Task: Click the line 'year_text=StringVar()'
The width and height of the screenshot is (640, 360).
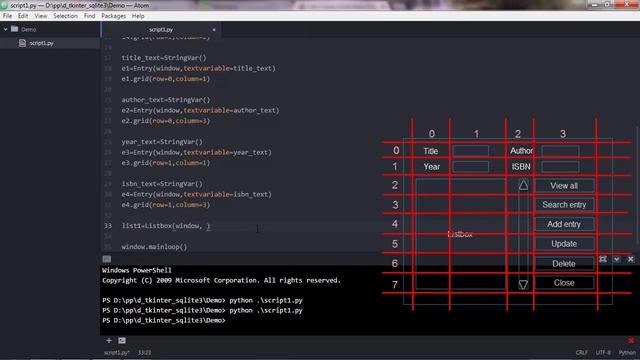Action: pos(162,142)
